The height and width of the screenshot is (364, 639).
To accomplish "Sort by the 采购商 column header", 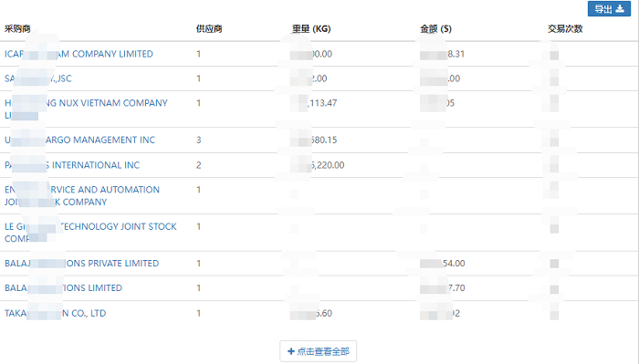I will (17, 28).
